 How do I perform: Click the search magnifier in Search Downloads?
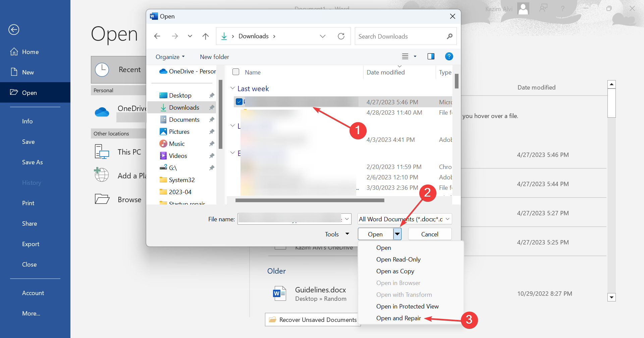449,36
